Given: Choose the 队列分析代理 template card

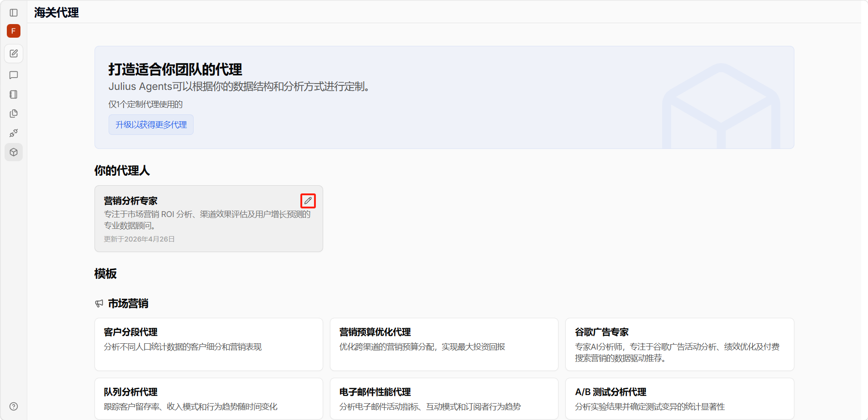Looking at the screenshot, I should click(x=209, y=399).
